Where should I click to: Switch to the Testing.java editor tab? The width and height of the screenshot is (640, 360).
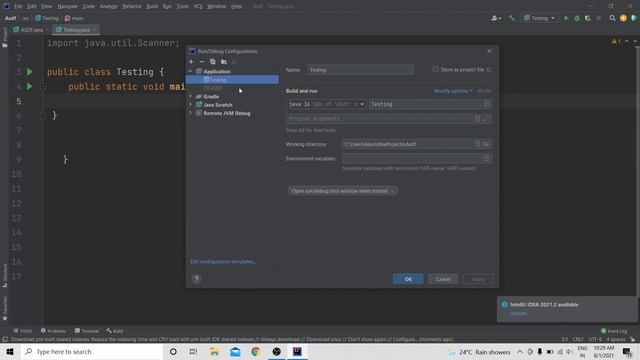(76, 30)
